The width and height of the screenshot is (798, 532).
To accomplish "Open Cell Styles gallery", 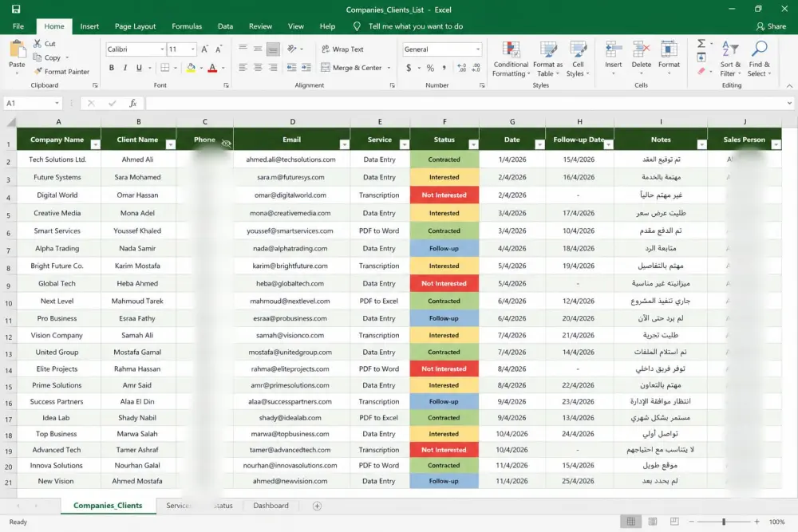I will (578, 59).
